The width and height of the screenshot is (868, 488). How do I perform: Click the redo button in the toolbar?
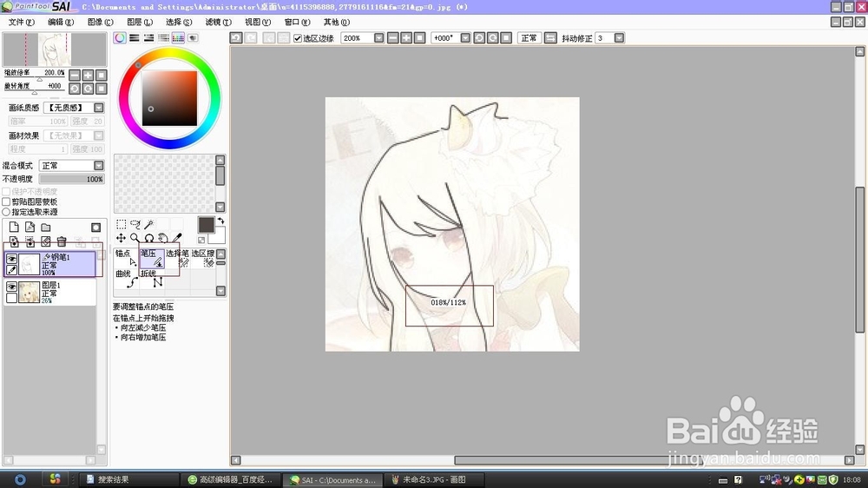(x=251, y=37)
